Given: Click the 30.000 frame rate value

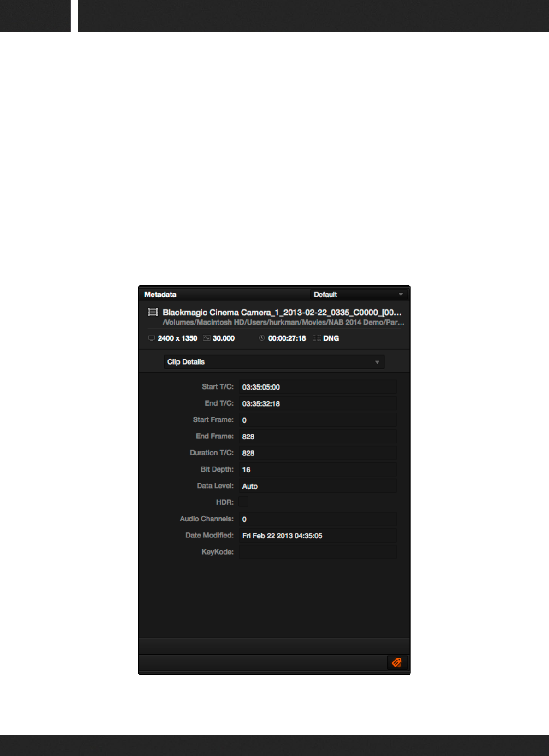Looking at the screenshot, I should point(224,338).
